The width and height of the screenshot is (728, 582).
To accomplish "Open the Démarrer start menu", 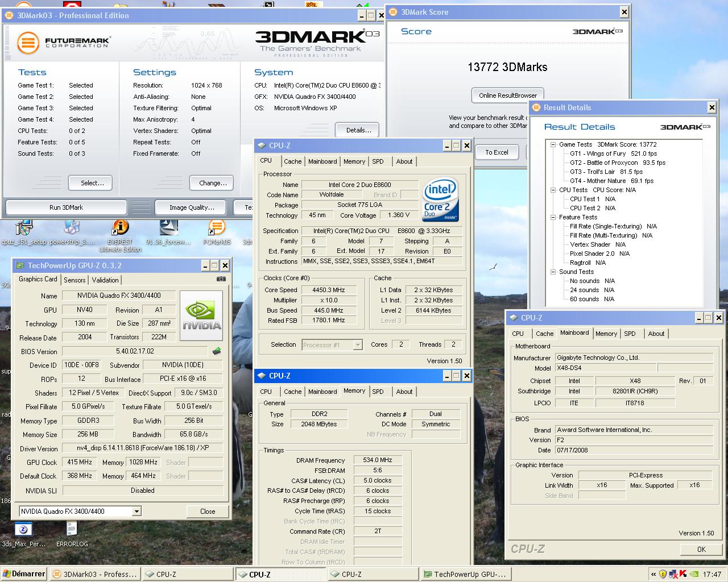I will (x=24, y=574).
